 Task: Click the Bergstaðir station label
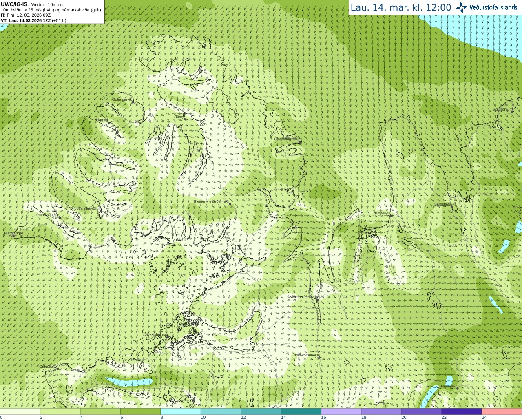tap(443, 204)
